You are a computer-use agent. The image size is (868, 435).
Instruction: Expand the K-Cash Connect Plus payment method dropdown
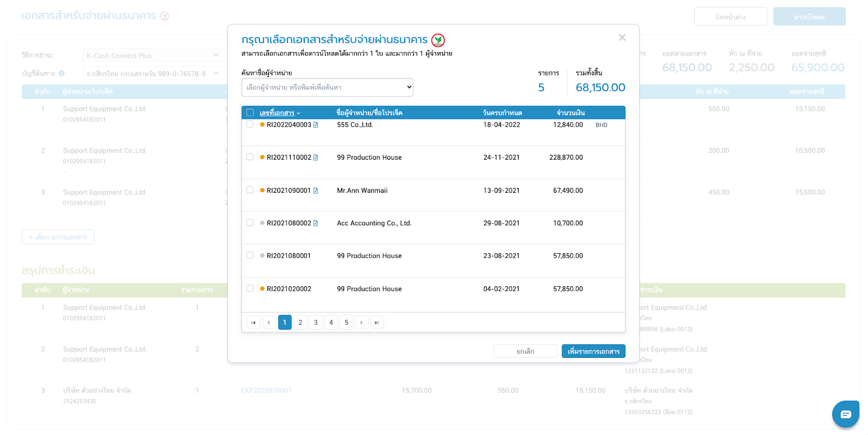(x=153, y=55)
